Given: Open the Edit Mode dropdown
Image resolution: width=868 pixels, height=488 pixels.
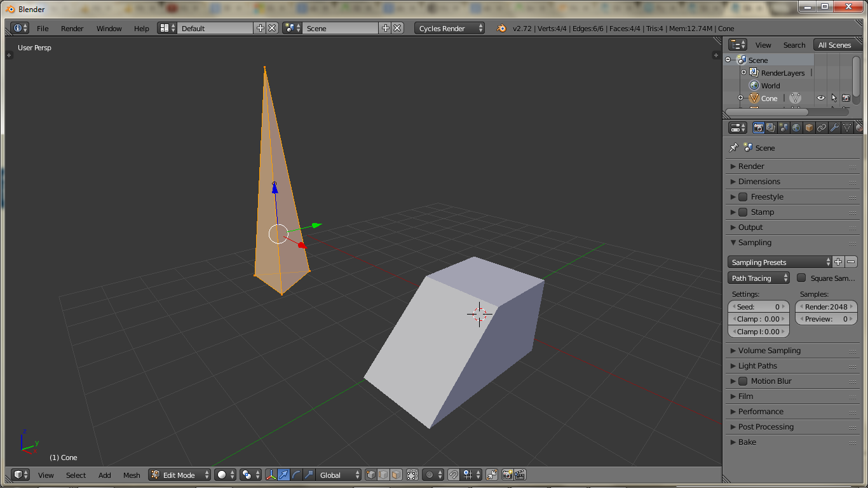Looking at the screenshot, I should click(179, 475).
